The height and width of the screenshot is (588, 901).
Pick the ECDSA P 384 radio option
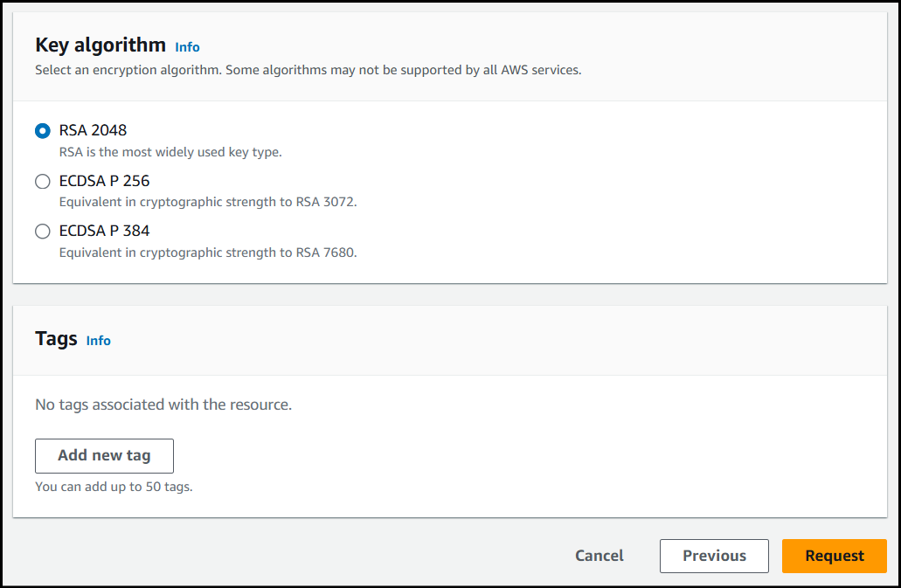click(42, 232)
